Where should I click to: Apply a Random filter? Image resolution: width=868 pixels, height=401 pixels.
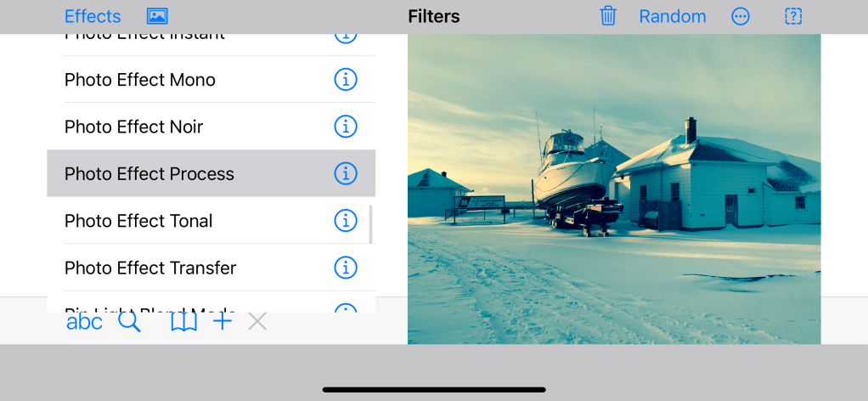pyautogui.click(x=672, y=16)
